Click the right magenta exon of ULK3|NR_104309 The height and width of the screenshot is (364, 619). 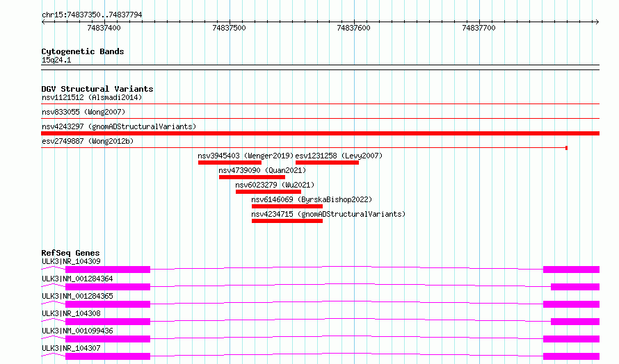571,270
